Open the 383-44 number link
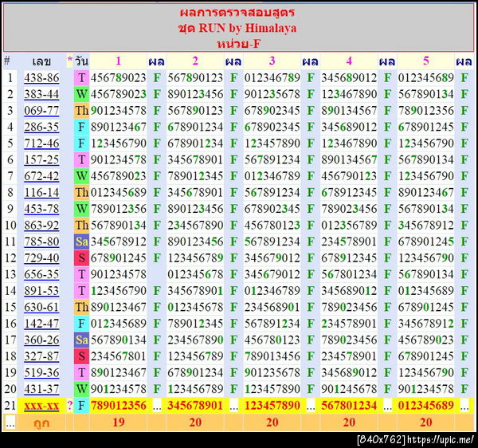The height and width of the screenshot is (448, 478). [41, 94]
